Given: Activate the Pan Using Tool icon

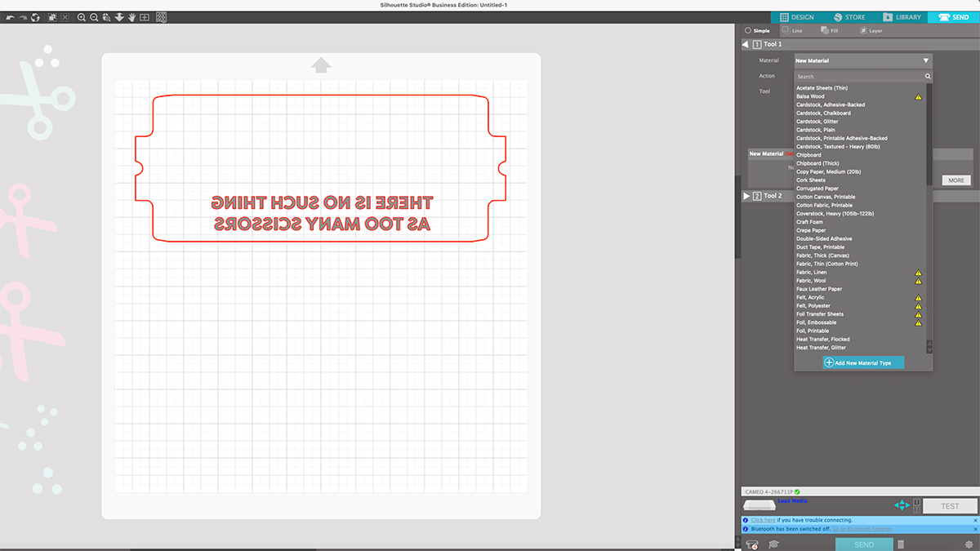Looking at the screenshot, I should point(131,16).
